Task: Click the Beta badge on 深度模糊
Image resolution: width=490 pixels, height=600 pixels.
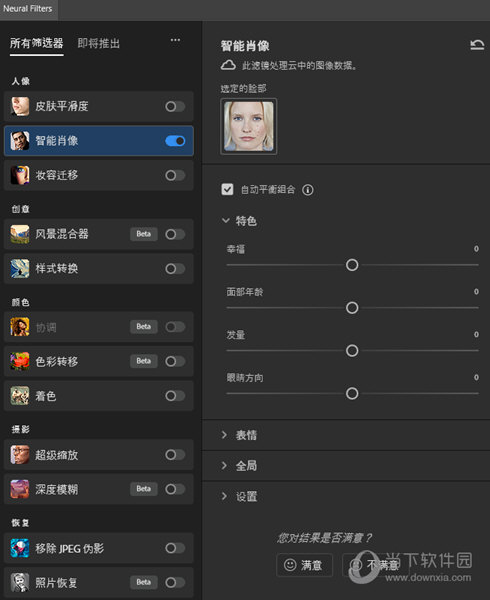Action: click(144, 489)
